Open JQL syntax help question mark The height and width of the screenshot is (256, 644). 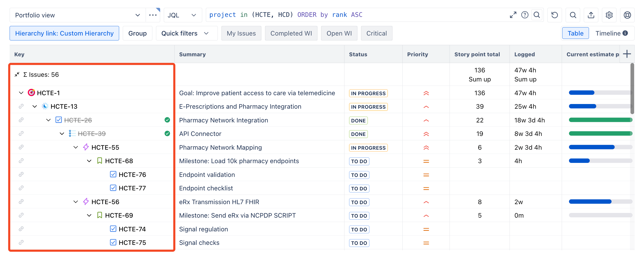pos(525,15)
